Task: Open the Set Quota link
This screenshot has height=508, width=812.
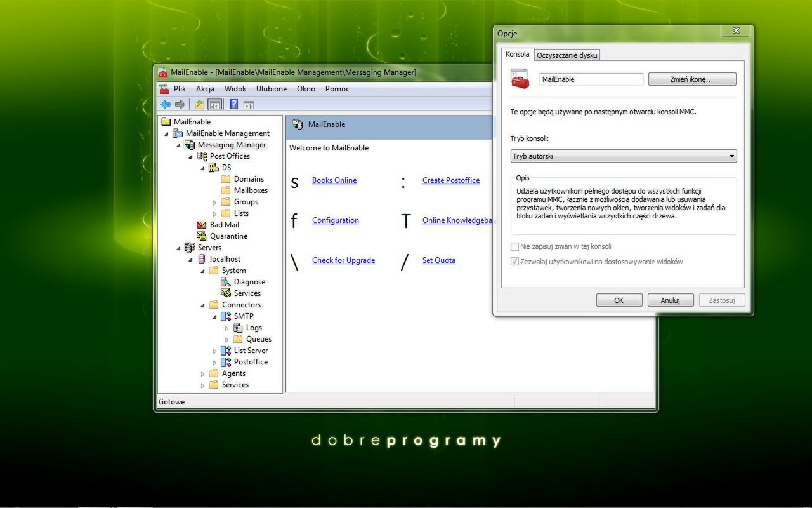Action: 439,260
